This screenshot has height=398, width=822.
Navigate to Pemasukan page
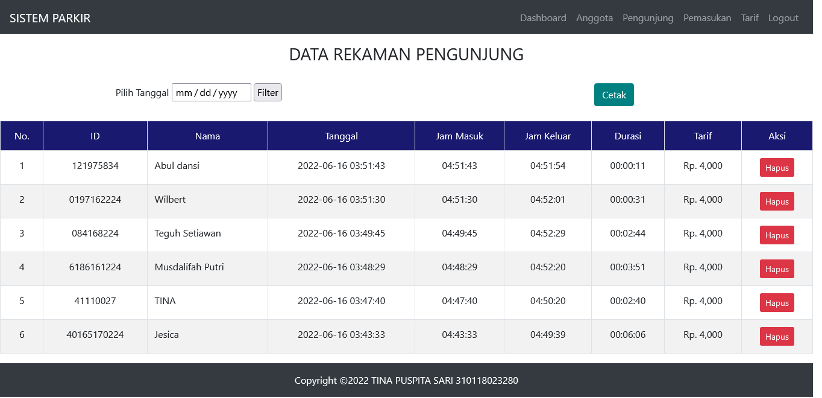(x=707, y=18)
